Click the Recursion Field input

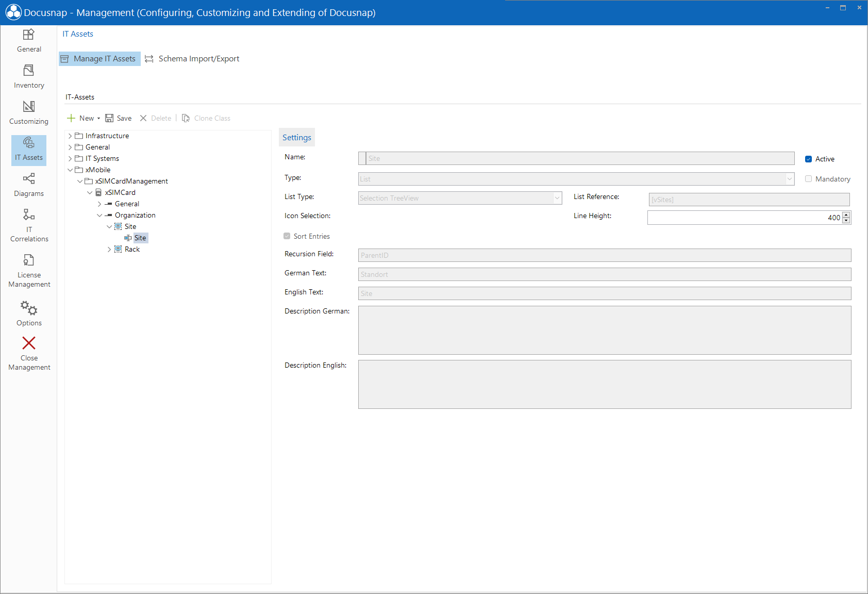(605, 255)
